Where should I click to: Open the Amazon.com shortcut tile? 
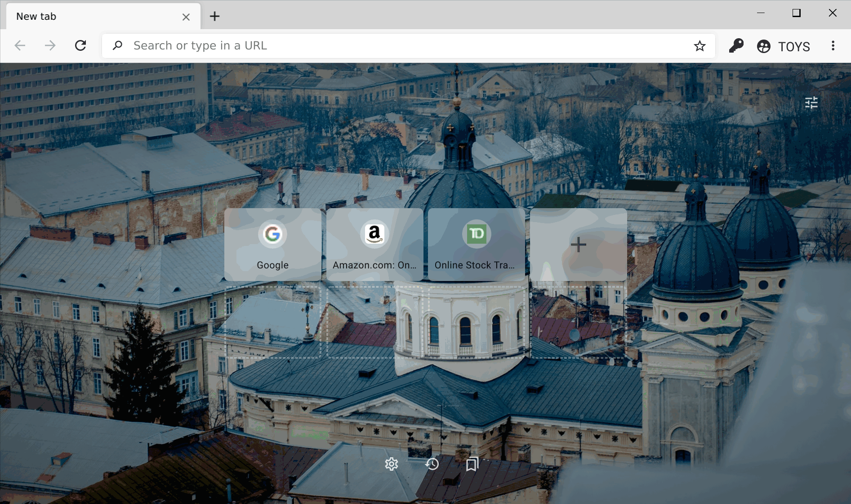(x=374, y=245)
